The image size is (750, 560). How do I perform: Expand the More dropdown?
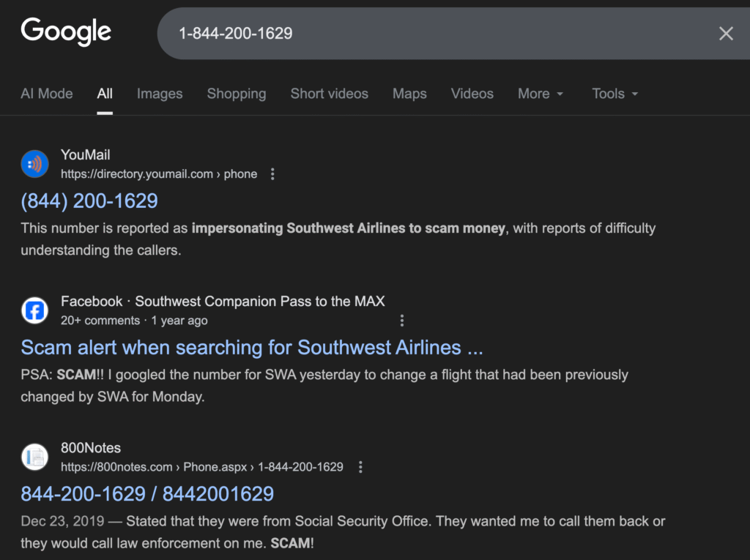(x=541, y=94)
